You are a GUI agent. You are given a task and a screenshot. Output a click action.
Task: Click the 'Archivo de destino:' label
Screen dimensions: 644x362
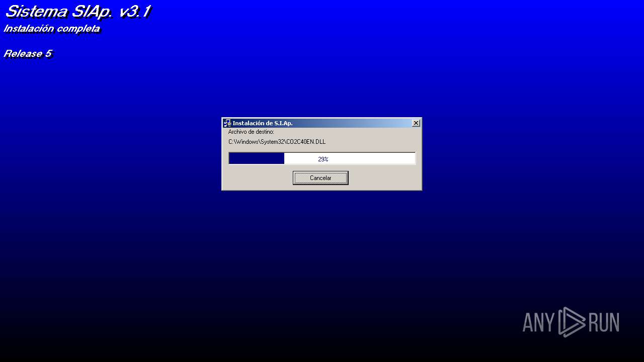pyautogui.click(x=251, y=132)
